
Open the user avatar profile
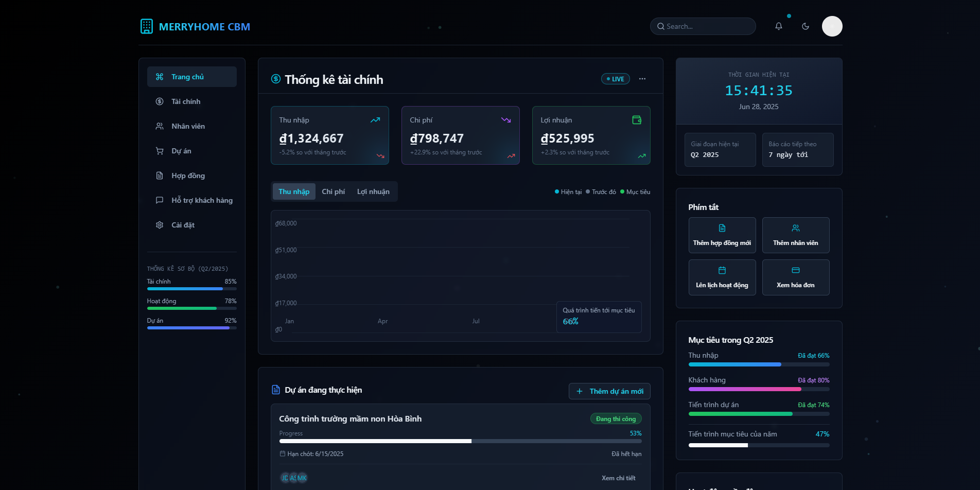(832, 26)
